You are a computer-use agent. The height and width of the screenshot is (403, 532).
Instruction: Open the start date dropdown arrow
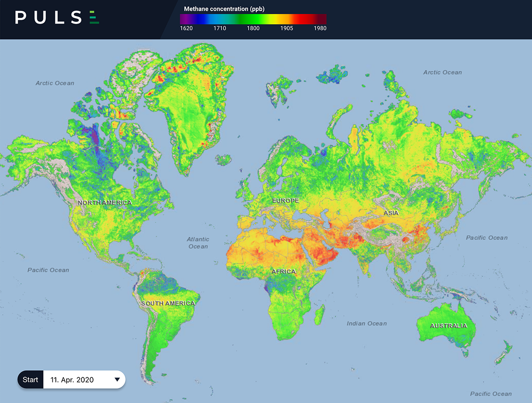(117, 380)
